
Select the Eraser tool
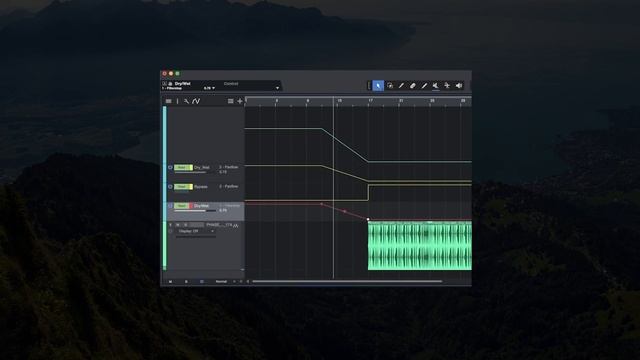tap(413, 86)
